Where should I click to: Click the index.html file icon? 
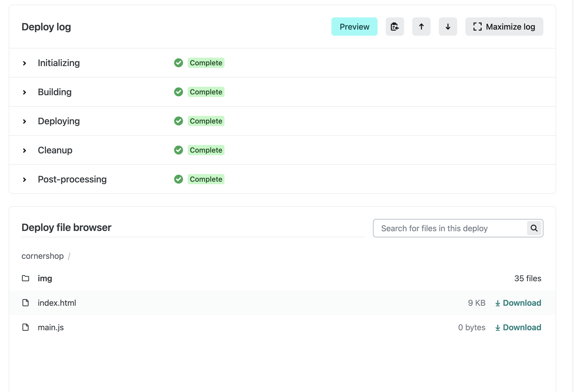pos(26,303)
